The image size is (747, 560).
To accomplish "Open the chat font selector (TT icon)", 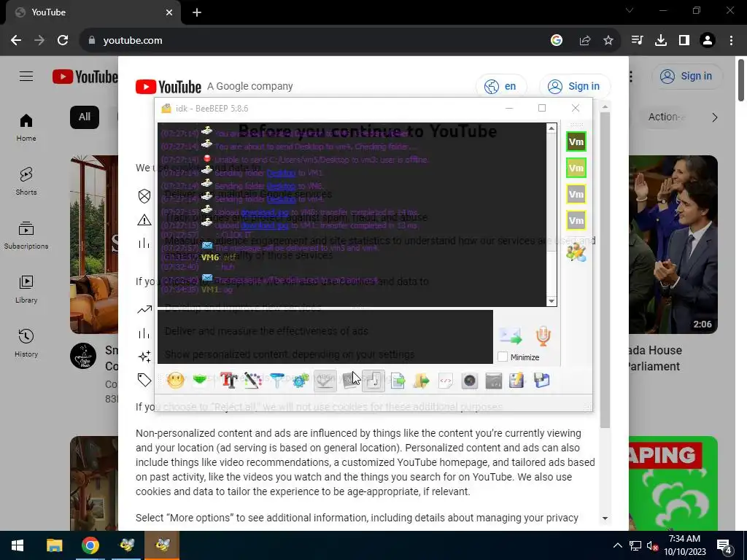I will [x=228, y=381].
